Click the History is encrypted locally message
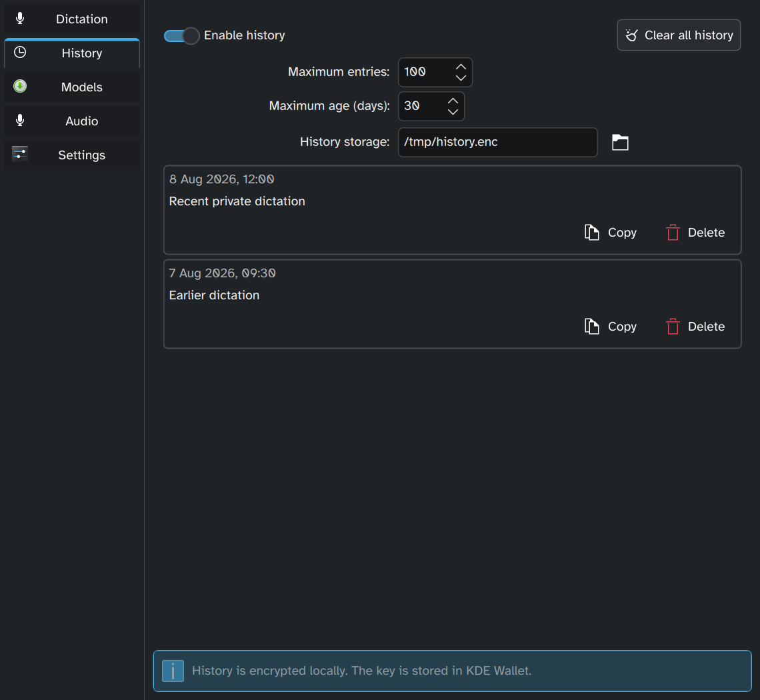Image resolution: width=760 pixels, height=700 pixels. pyautogui.click(x=361, y=671)
